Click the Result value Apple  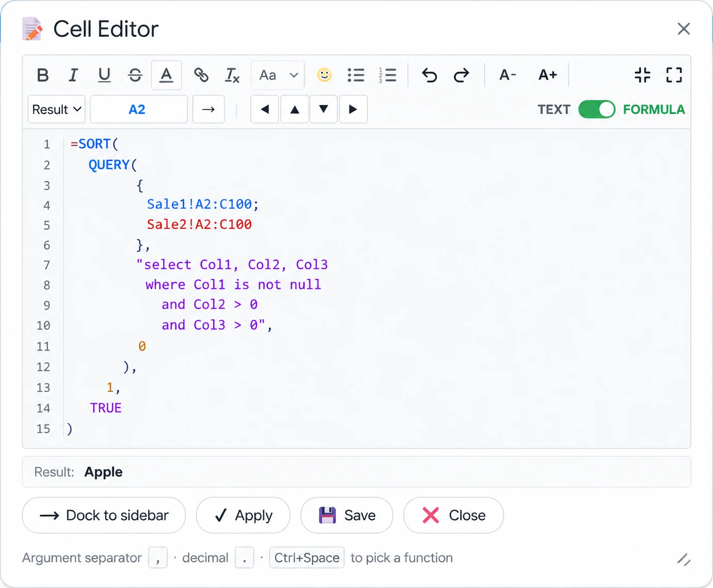pos(104,472)
